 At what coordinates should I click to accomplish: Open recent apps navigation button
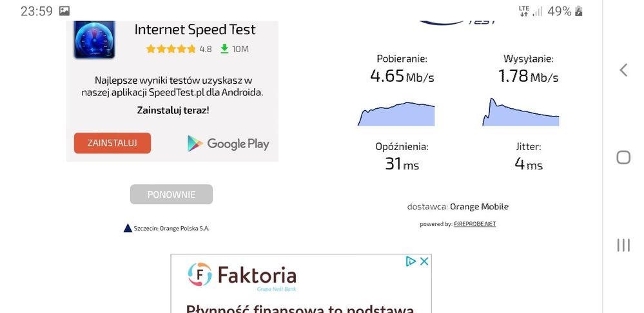pyautogui.click(x=623, y=245)
